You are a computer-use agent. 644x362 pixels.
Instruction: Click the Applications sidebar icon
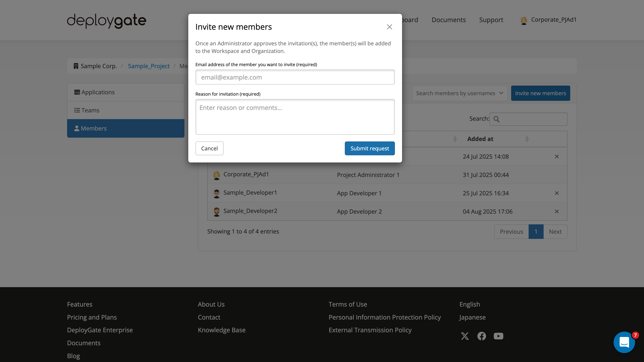click(77, 92)
